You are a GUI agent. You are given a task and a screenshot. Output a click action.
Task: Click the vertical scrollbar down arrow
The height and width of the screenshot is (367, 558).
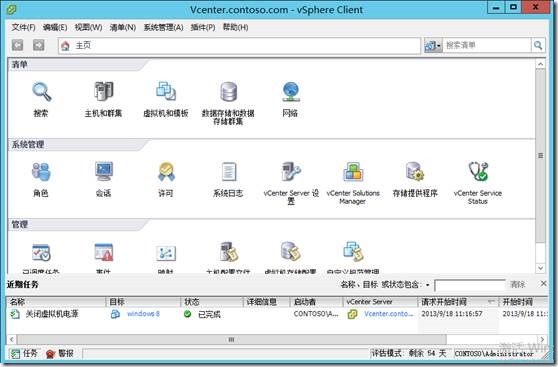541,268
